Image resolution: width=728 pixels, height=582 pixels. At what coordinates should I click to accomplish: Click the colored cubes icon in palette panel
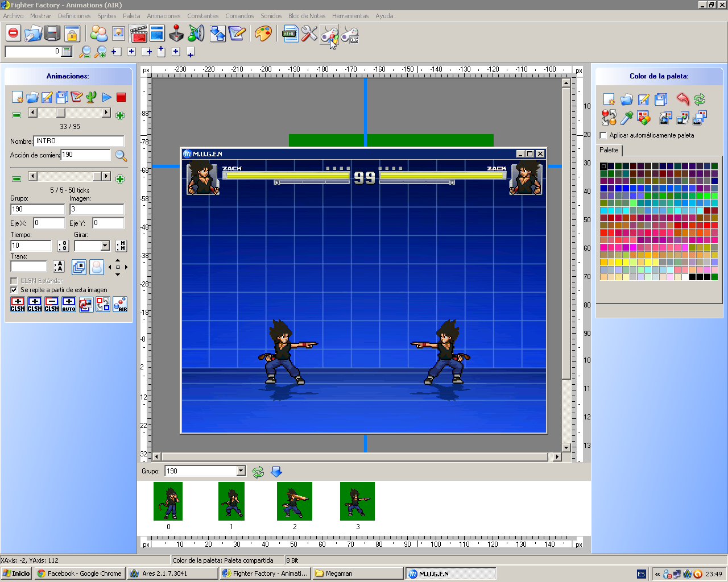644,118
